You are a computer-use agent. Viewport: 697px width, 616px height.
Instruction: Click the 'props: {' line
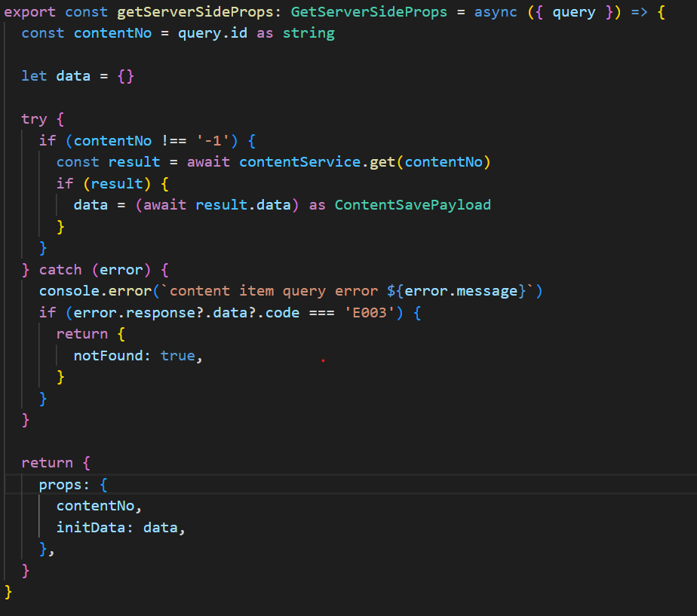[73, 485]
